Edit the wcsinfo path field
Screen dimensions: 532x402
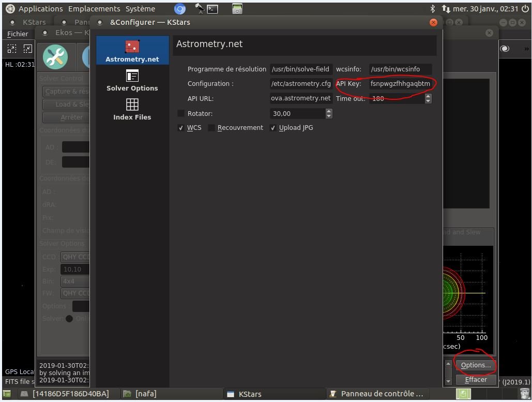click(x=400, y=69)
